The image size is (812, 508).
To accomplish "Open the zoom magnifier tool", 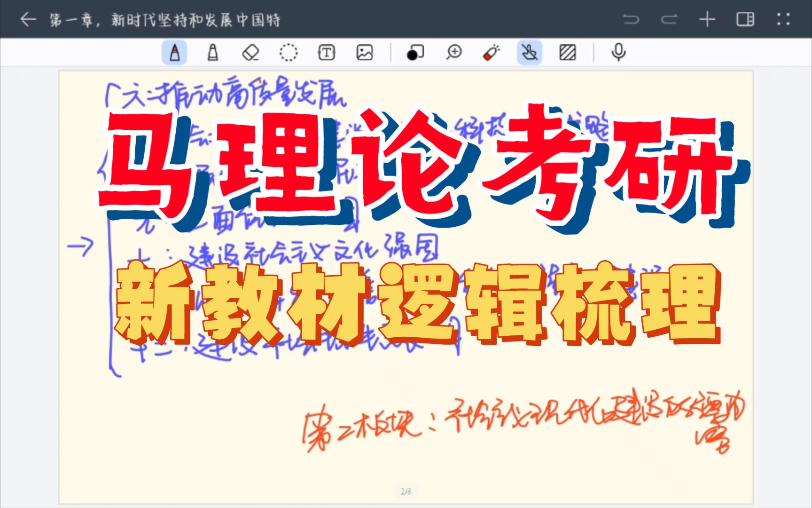I will (454, 52).
